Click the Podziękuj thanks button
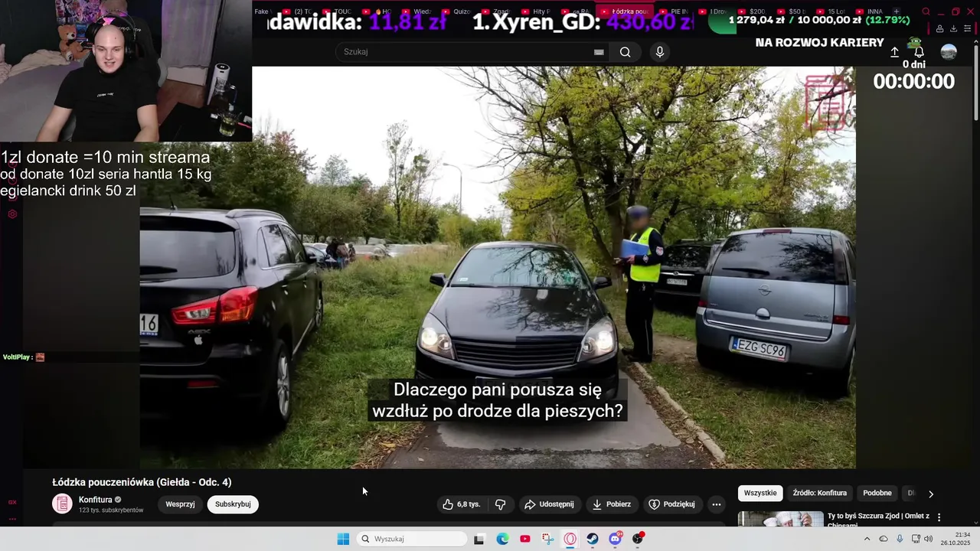980x551 pixels. pyautogui.click(x=671, y=504)
